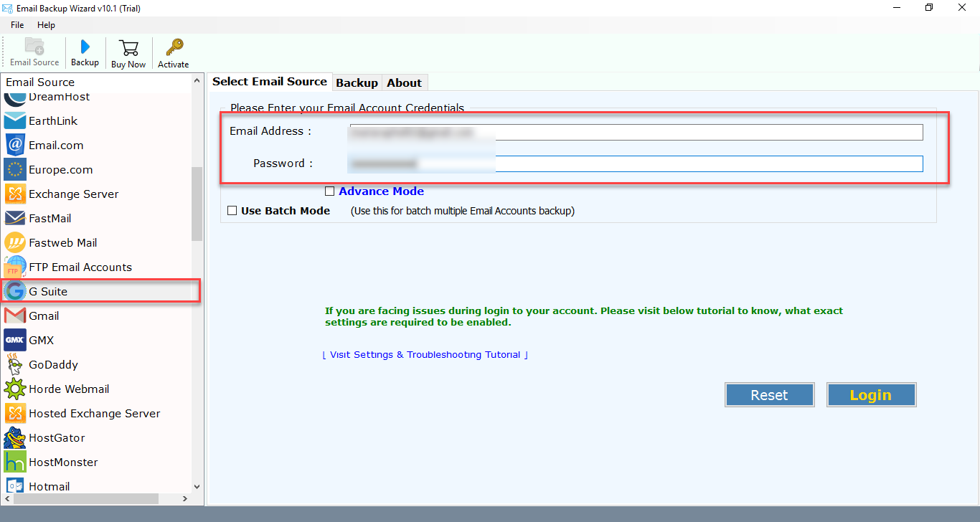Click source list scroll down arrow
The width and height of the screenshot is (980, 522).
tap(197, 487)
